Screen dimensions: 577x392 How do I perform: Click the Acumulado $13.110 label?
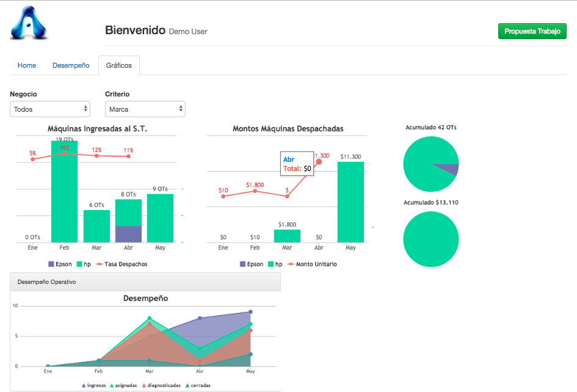pos(431,203)
